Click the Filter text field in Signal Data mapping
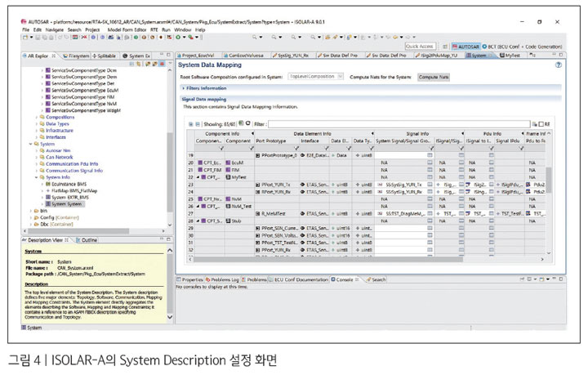This screenshot has height=375, width=588. [x=399, y=124]
